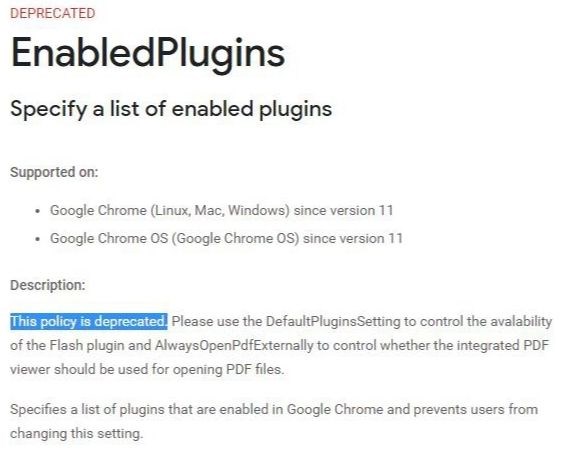This screenshot has height=449, width=564.
Task: Click 'viewer should be used for opening PDF files' line
Action: point(147,369)
